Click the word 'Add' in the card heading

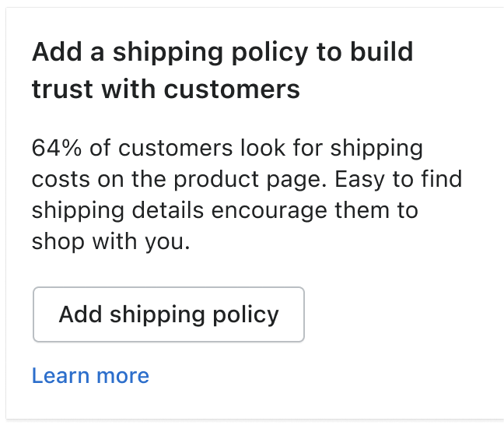(x=57, y=51)
